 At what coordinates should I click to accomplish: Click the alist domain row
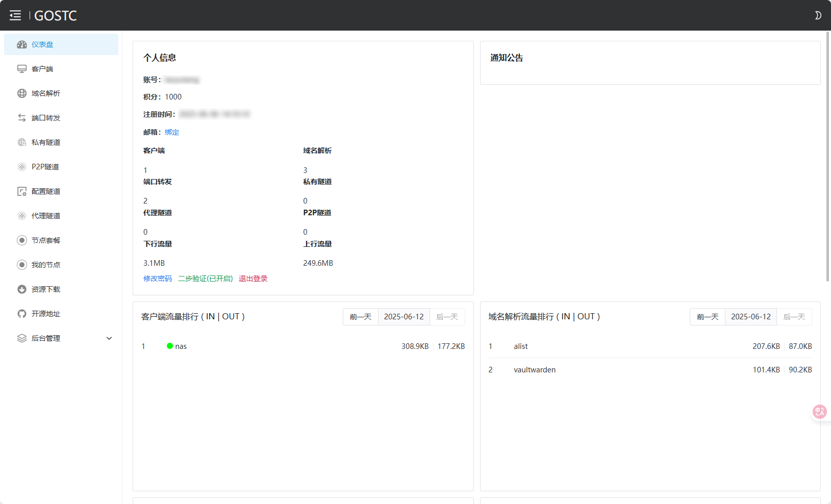pos(650,346)
